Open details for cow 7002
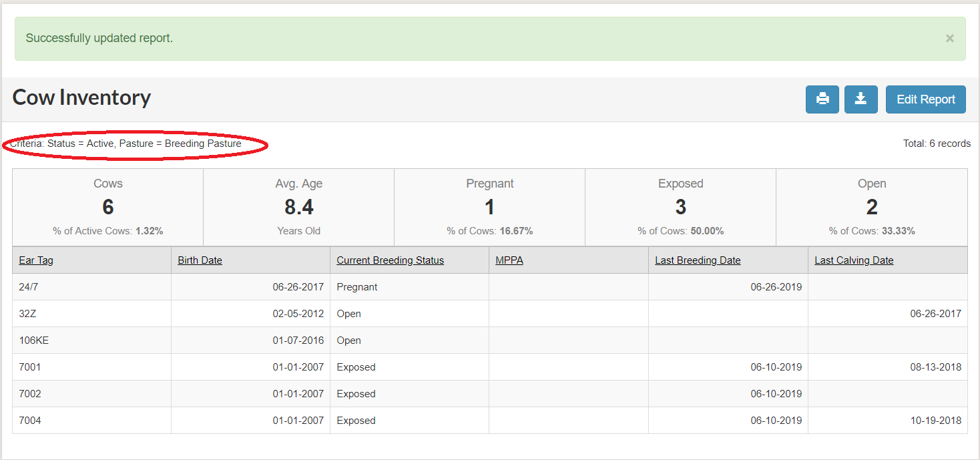The width and height of the screenshot is (980, 460). pos(29,393)
